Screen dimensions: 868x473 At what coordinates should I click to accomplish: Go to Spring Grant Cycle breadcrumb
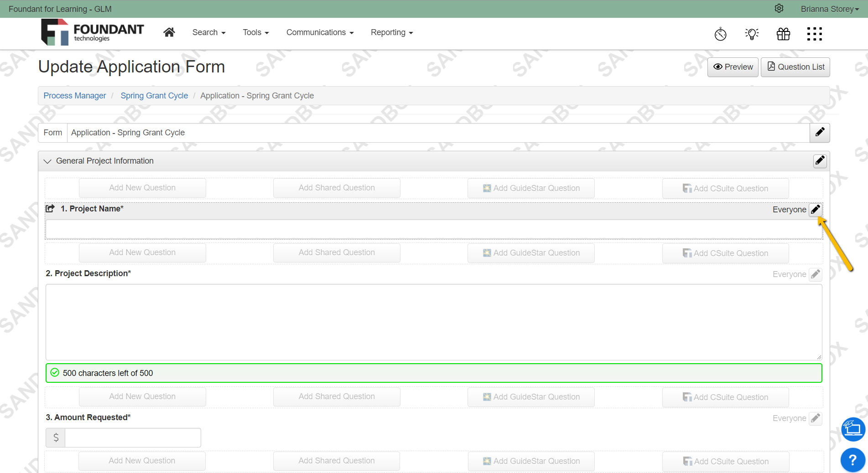click(154, 96)
